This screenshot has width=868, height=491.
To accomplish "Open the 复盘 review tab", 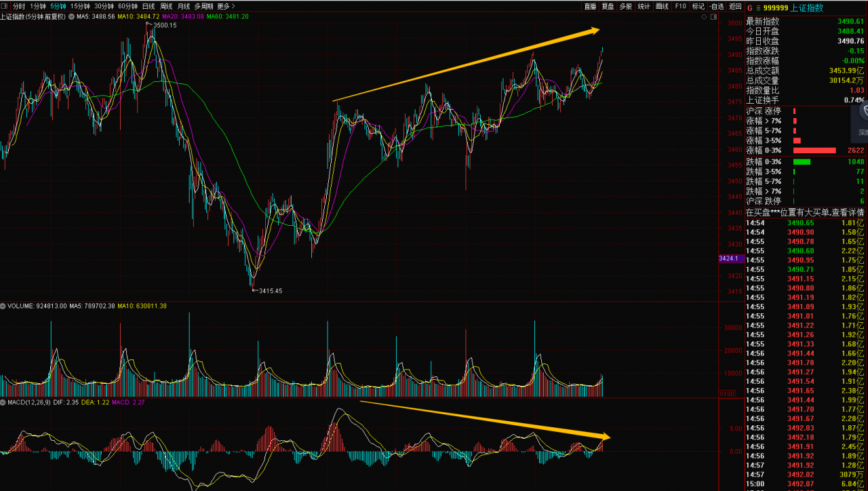I will tap(608, 6).
